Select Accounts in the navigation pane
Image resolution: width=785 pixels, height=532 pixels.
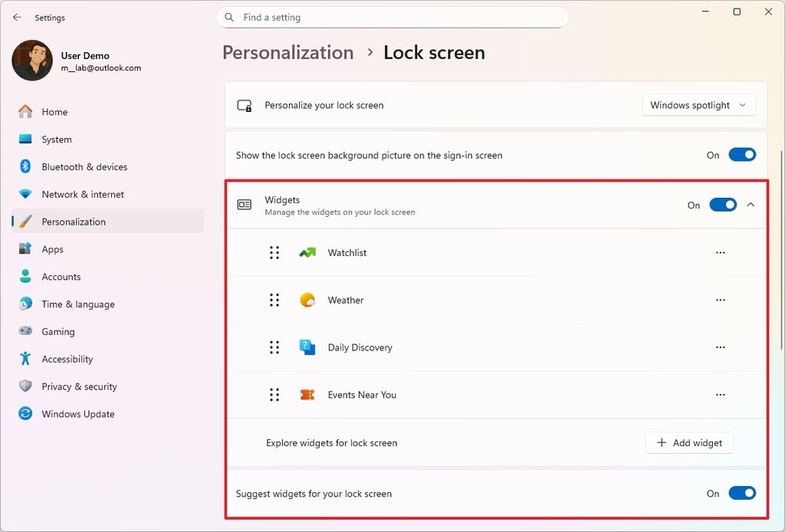pyautogui.click(x=61, y=276)
